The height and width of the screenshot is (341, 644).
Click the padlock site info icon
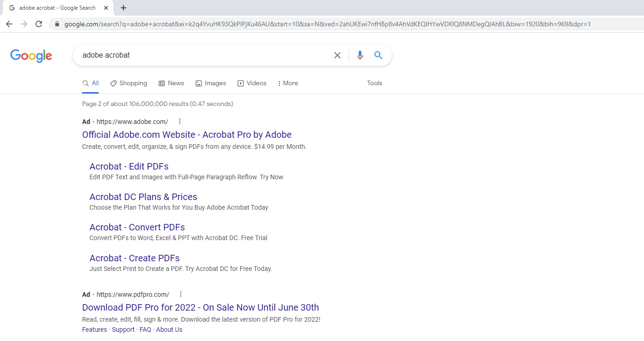(x=57, y=24)
